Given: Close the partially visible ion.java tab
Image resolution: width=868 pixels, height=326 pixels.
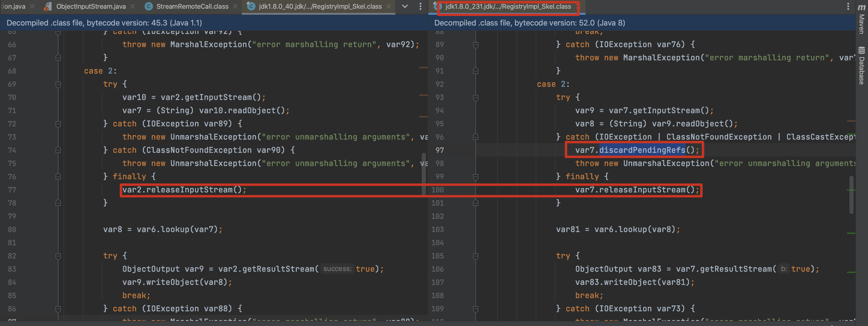Looking at the screenshot, I should pos(32,6).
